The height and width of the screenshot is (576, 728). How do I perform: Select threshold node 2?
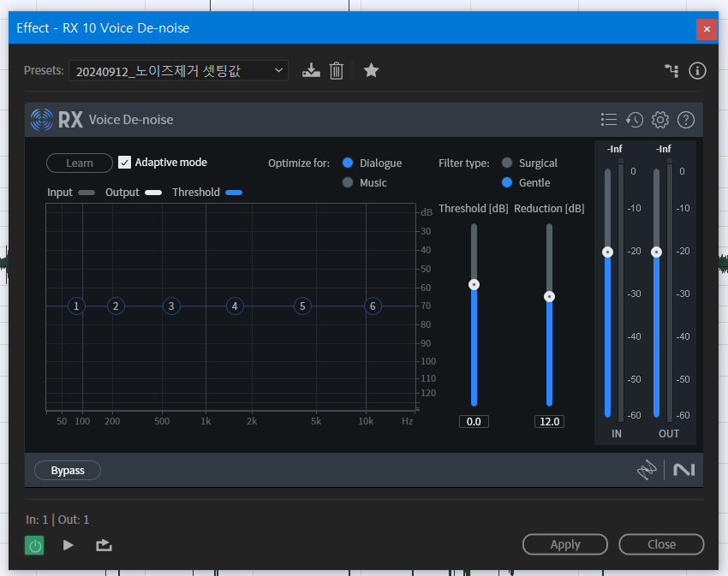[x=116, y=306]
